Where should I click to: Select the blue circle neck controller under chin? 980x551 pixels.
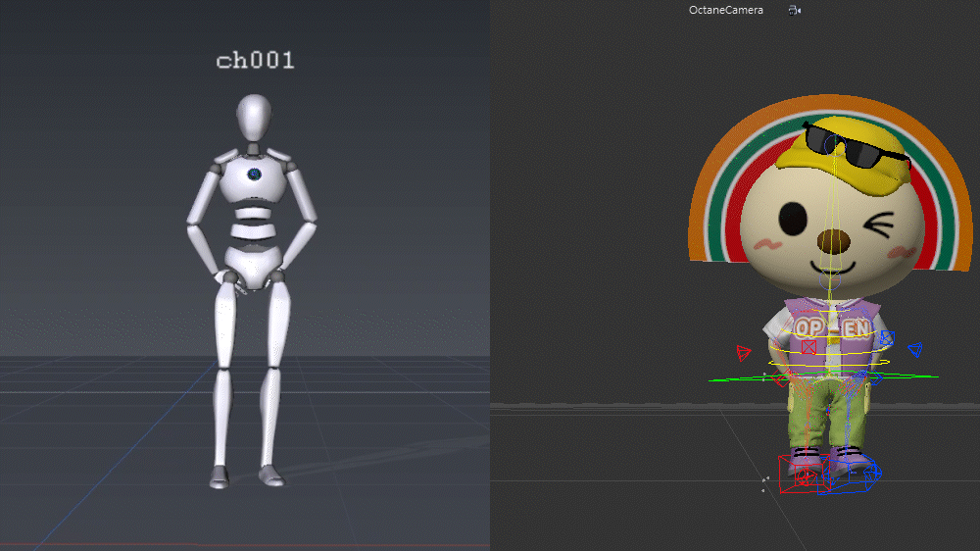coord(831,280)
